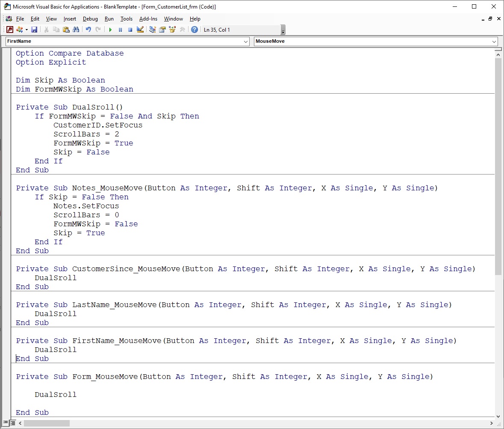Click the Find binoculars icon

(x=76, y=30)
